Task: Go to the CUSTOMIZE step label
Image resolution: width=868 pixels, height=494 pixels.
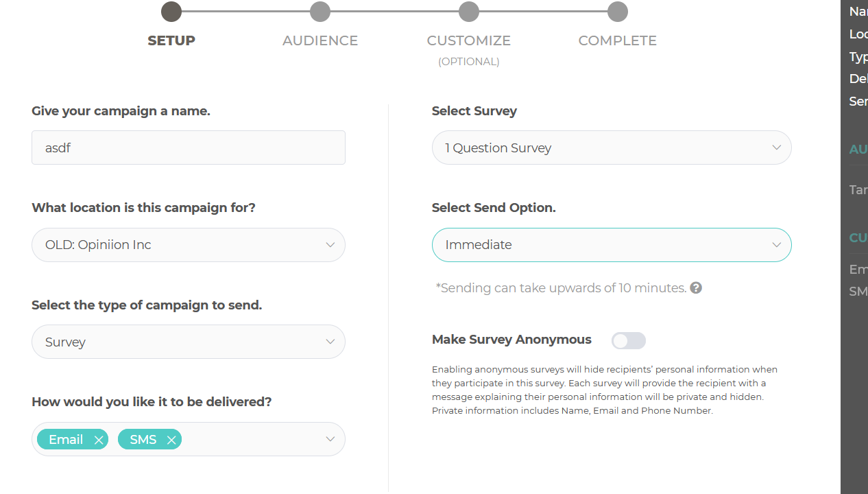Action: coord(469,40)
